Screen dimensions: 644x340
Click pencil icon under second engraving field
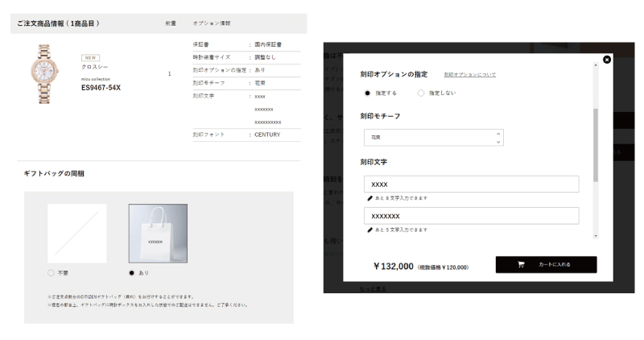coord(370,230)
